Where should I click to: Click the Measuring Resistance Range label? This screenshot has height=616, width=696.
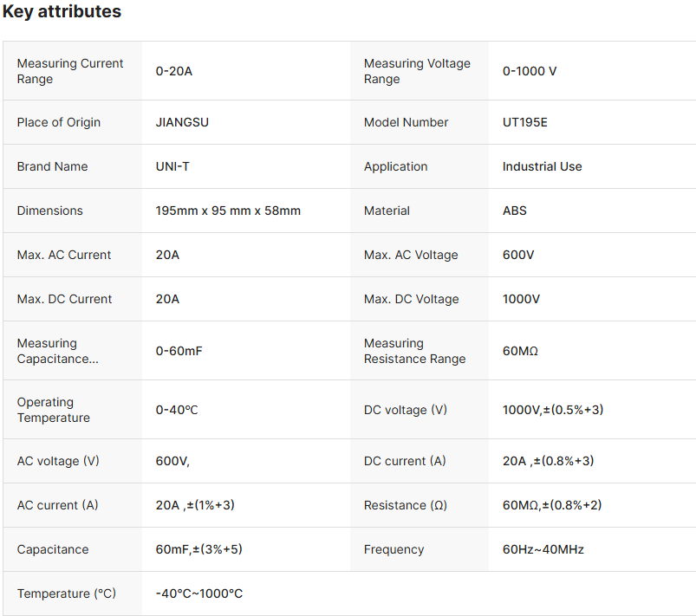[414, 351]
